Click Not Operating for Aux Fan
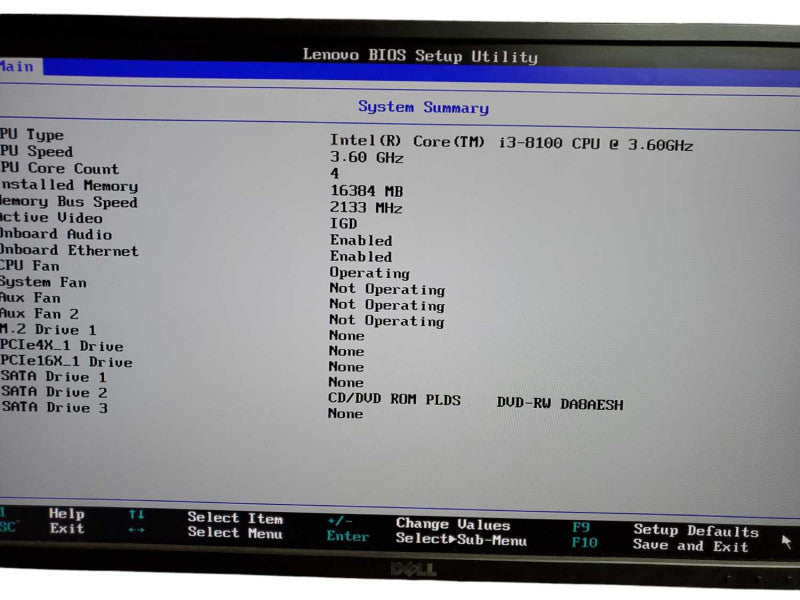Screen dimensions: 800x600 coord(387,305)
